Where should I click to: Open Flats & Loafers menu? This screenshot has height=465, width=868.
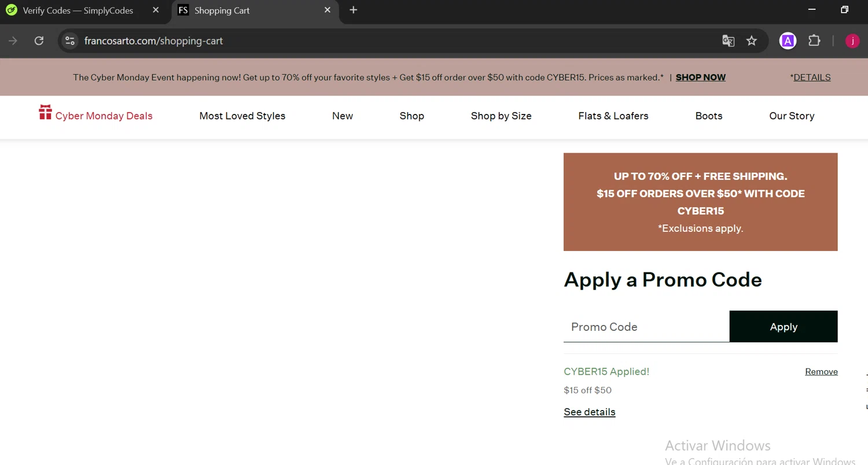point(613,116)
